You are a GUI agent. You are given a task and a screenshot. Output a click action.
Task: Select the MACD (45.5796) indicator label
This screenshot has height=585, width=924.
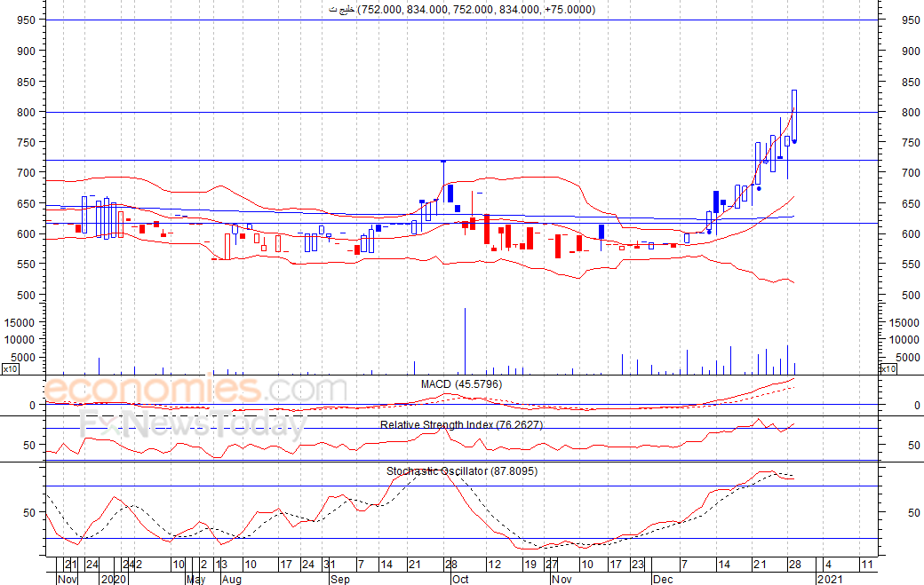click(461, 384)
